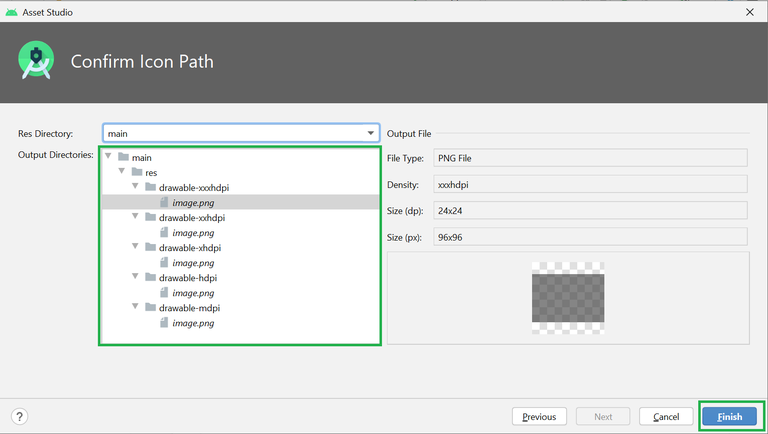The width and height of the screenshot is (768, 434).
Task: Collapse the main folder tree node
Action: pos(108,156)
